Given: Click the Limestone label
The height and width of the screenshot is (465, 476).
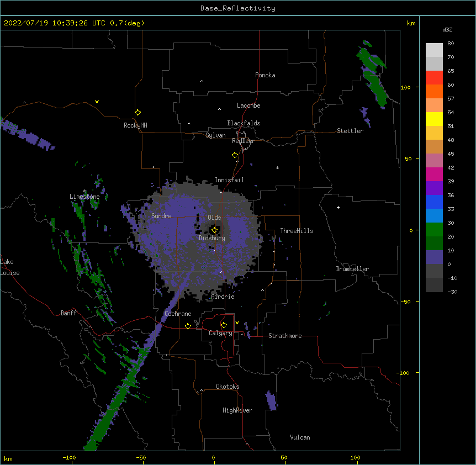Looking at the screenshot, I should pos(84,197).
